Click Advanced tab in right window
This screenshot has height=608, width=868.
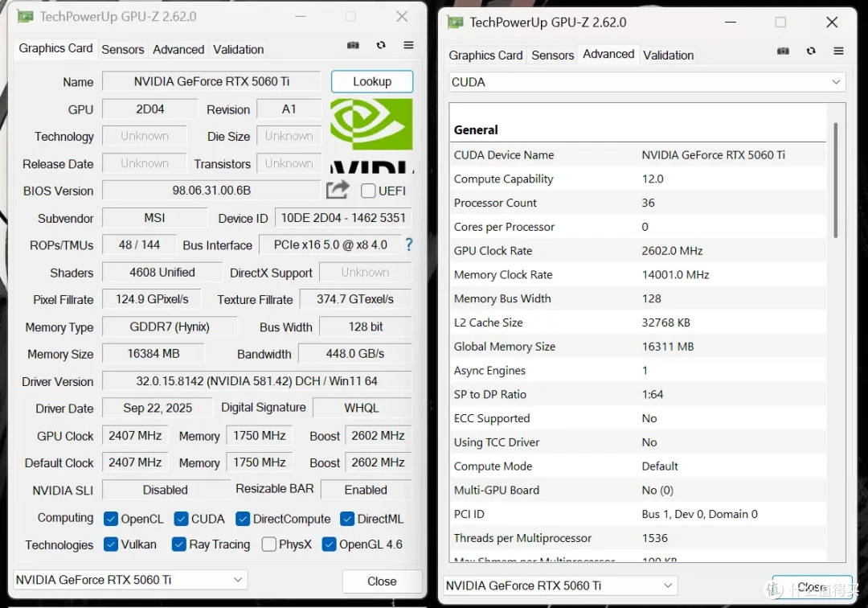(x=608, y=54)
